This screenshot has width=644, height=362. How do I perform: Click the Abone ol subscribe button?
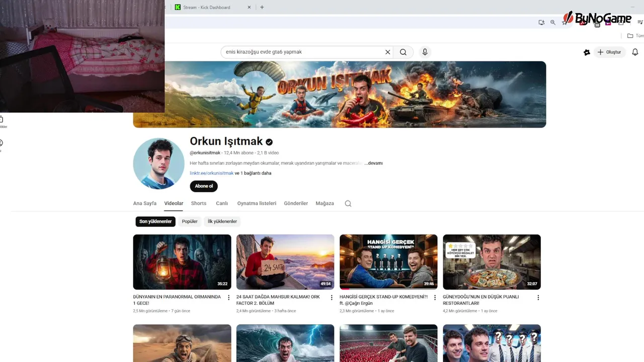tap(204, 186)
